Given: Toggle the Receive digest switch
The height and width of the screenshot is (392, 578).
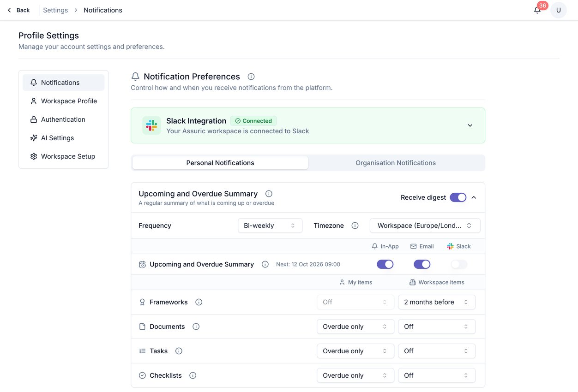Looking at the screenshot, I should [x=458, y=197].
